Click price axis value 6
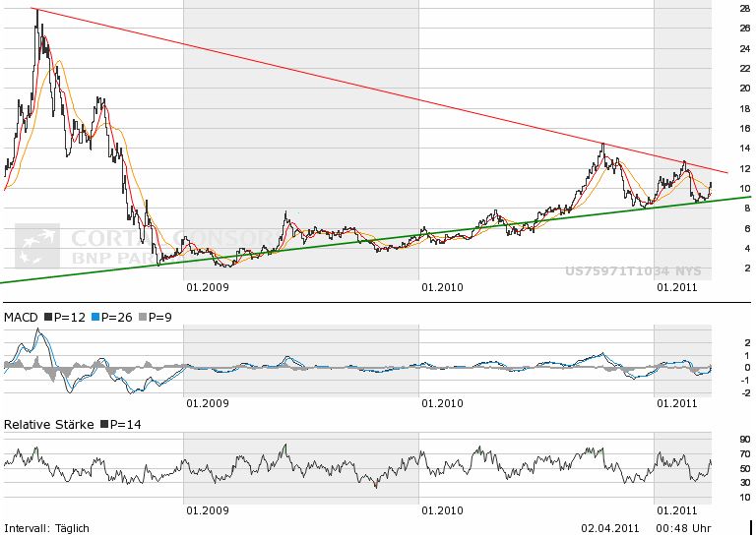 click(747, 229)
